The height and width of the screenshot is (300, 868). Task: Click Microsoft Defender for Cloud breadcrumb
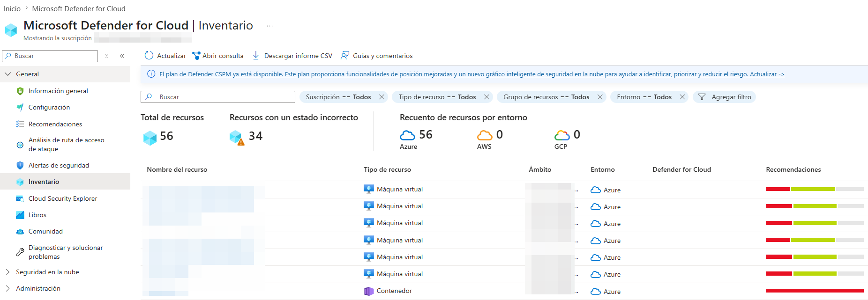click(x=79, y=9)
